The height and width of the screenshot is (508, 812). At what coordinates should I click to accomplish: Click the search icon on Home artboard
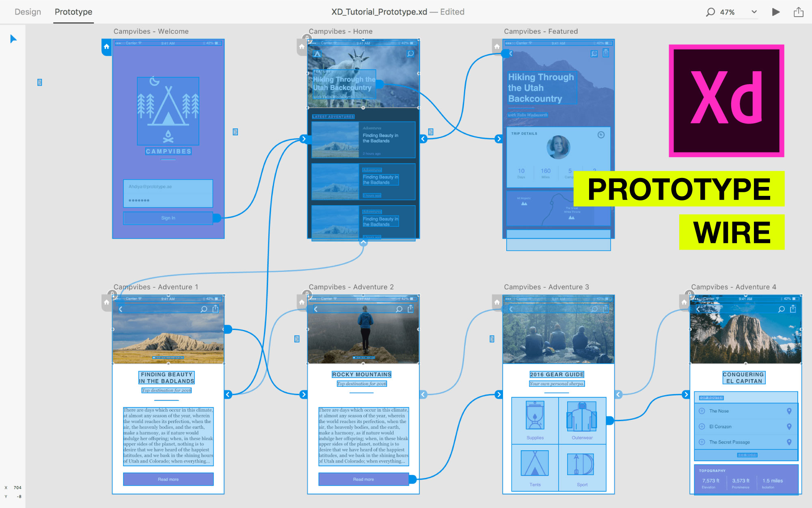click(x=410, y=54)
